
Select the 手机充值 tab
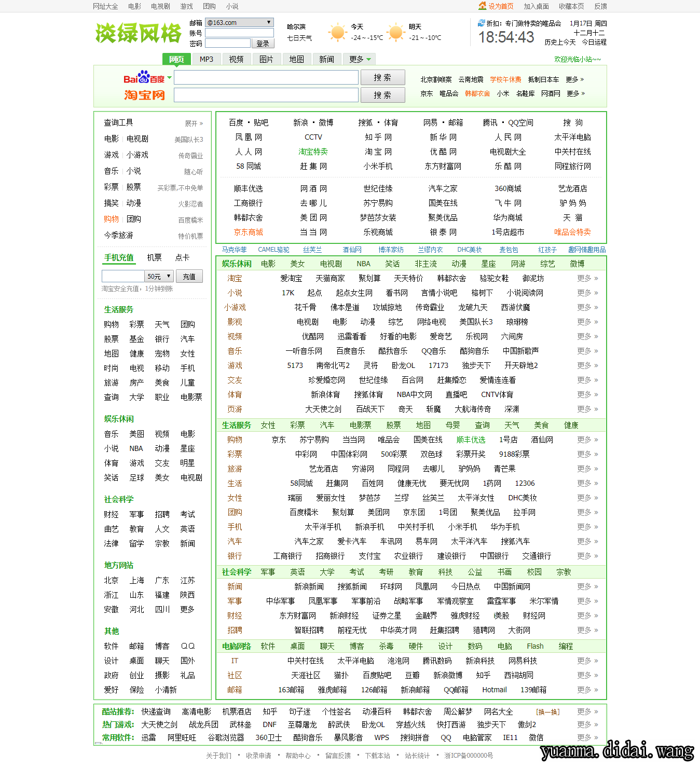119,257
